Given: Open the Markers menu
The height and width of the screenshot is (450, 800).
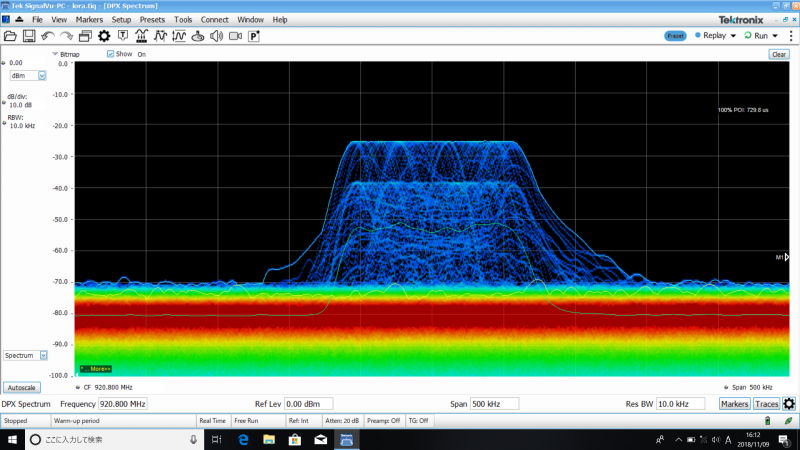Looking at the screenshot, I should click(x=89, y=19).
